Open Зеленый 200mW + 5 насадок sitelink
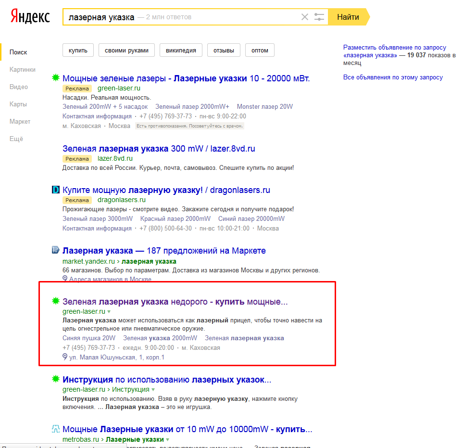Screen dimensions: 476x448 click(x=105, y=107)
